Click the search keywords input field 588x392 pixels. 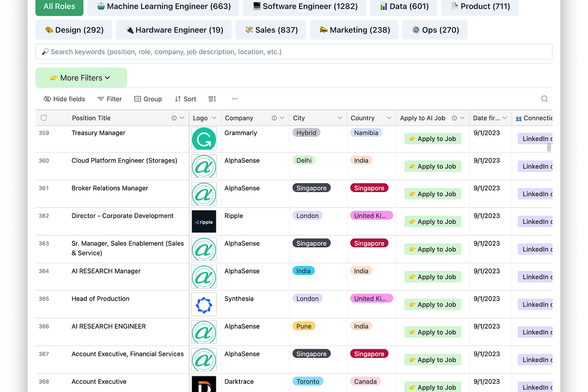(x=294, y=51)
